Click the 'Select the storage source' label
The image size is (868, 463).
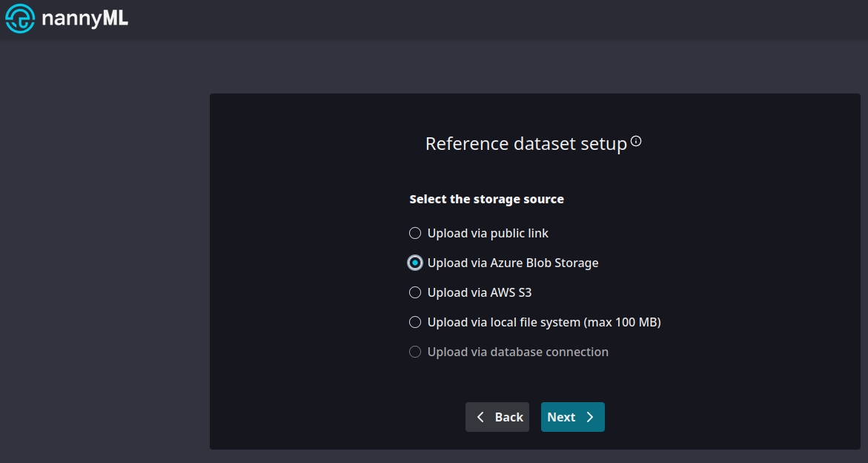[x=486, y=199]
